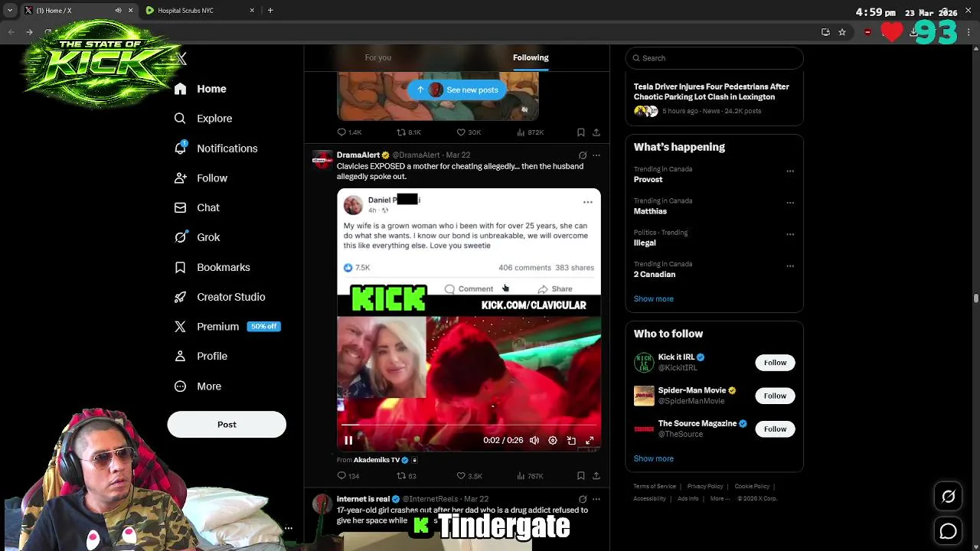
Task: Open a new browser tab
Action: [x=270, y=11]
